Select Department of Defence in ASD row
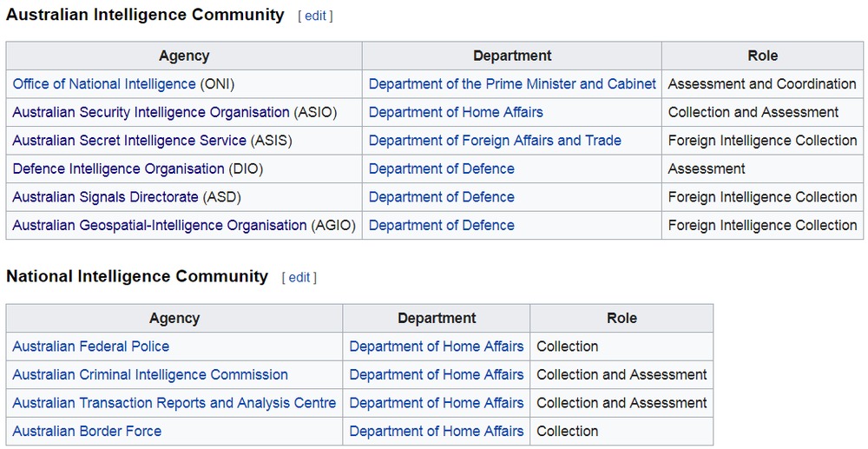Viewport: 868px width, 449px height. point(441,197)
